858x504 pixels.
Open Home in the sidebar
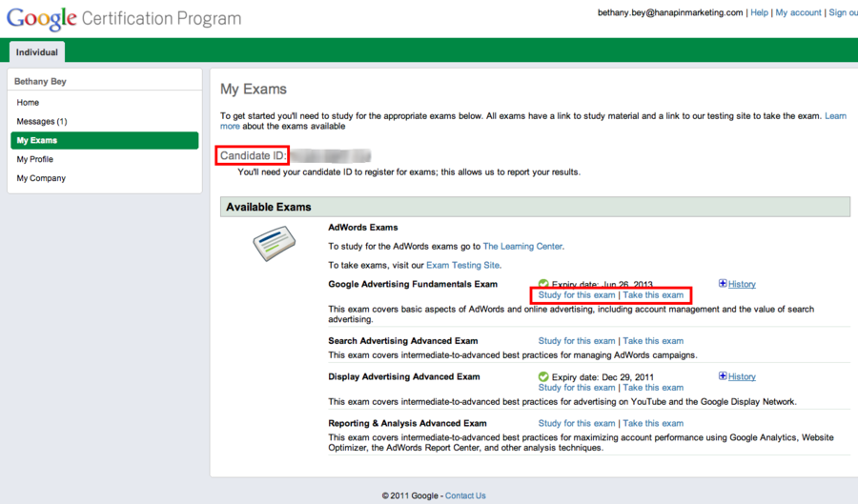[x=28, y=102]
